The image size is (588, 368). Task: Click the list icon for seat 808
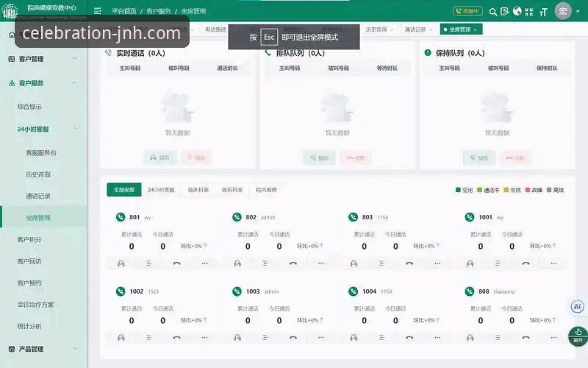[x=498, y=338]
